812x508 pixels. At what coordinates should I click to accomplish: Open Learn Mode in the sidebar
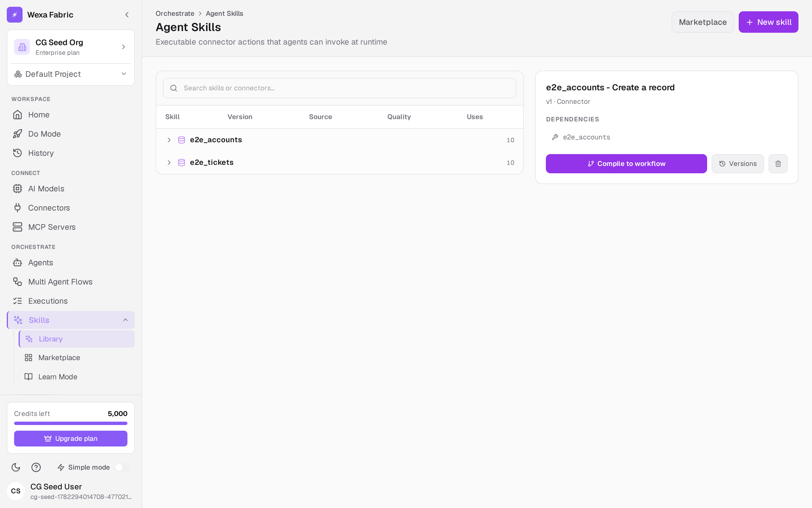[77, 377]
